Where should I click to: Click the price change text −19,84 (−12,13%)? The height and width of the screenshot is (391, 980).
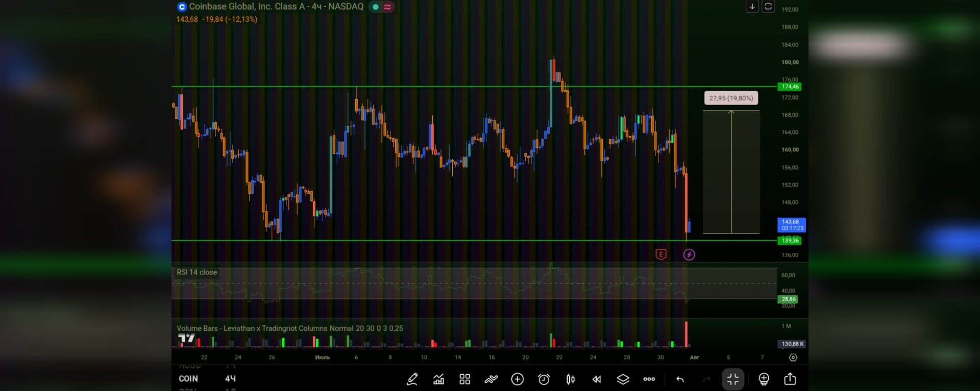pyautogui.click(x=229, y=19)
